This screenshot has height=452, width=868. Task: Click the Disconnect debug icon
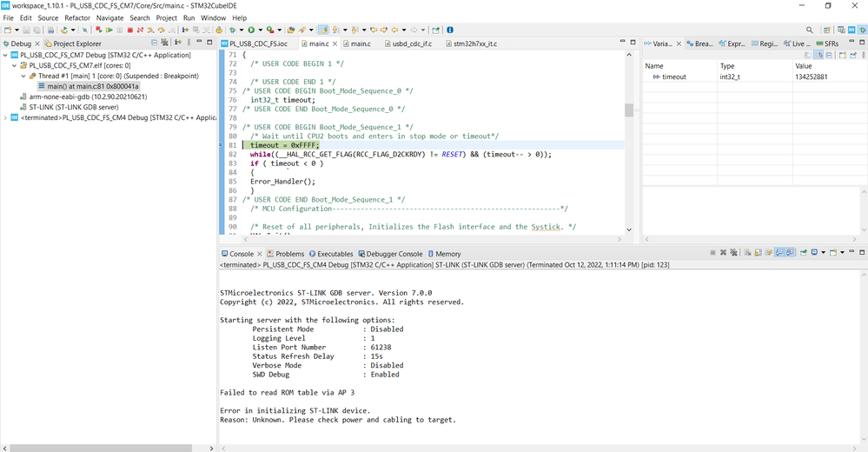(140, 30)
